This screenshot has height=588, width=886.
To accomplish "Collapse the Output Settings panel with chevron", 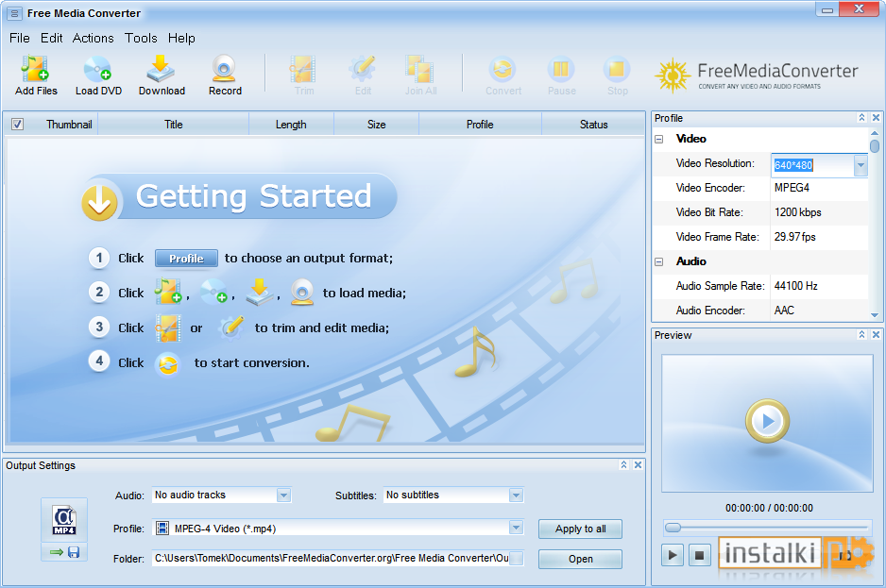I will pos(623,464).
